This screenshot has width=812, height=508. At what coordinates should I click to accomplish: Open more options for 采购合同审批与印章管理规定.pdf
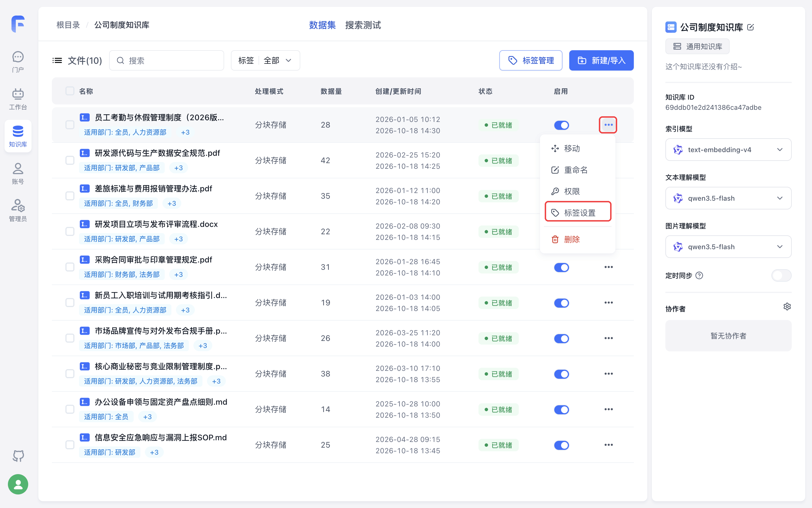pos(608,267)
